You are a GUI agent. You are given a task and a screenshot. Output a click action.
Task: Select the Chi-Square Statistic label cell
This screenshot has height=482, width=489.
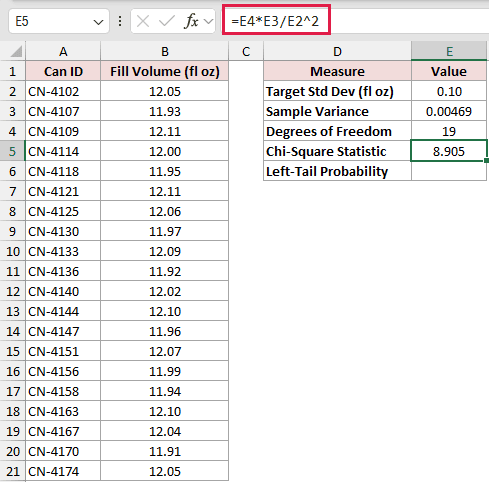tap(337, 151)
